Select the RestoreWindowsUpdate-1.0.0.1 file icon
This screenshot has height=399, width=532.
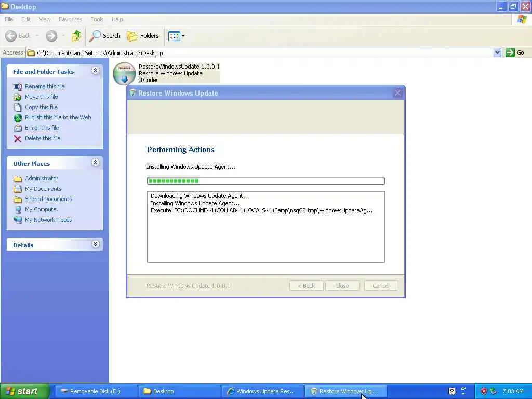pyautogui.click(x=124, y=73)
